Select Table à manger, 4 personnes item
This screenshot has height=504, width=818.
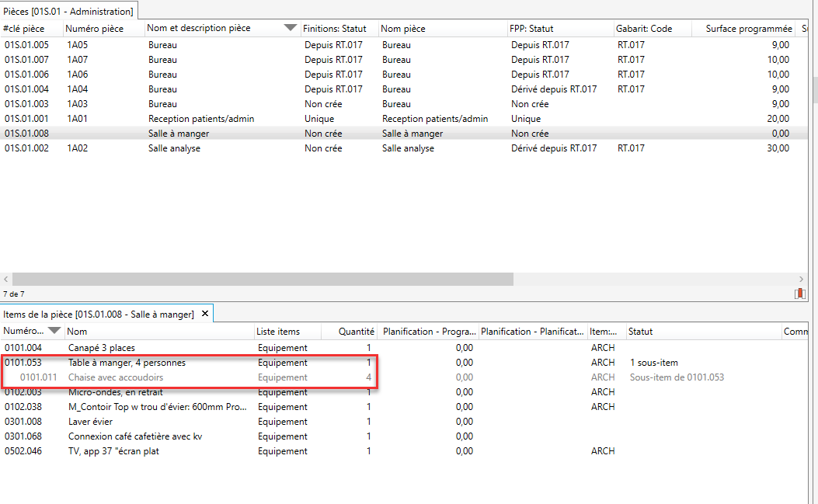(x=127, y=363)
